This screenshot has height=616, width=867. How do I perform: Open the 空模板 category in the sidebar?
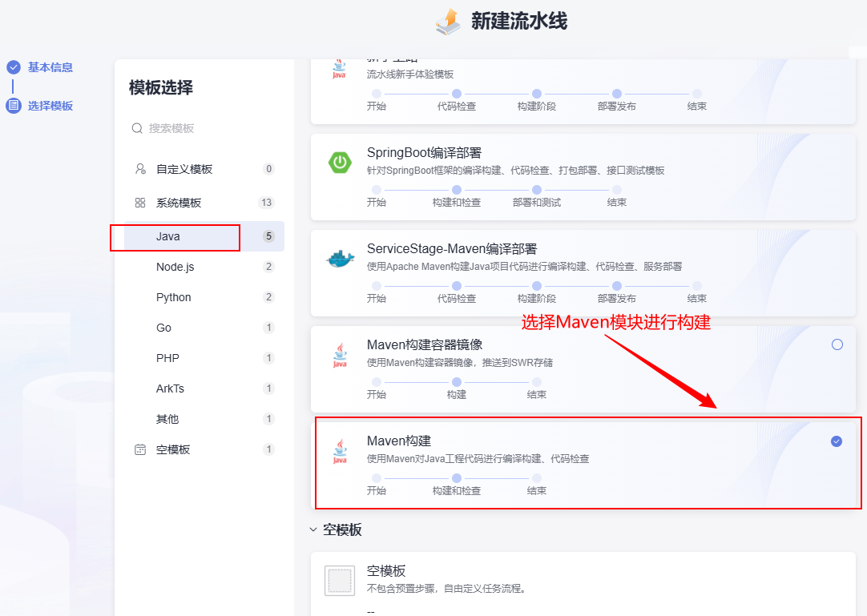(204, 449)
